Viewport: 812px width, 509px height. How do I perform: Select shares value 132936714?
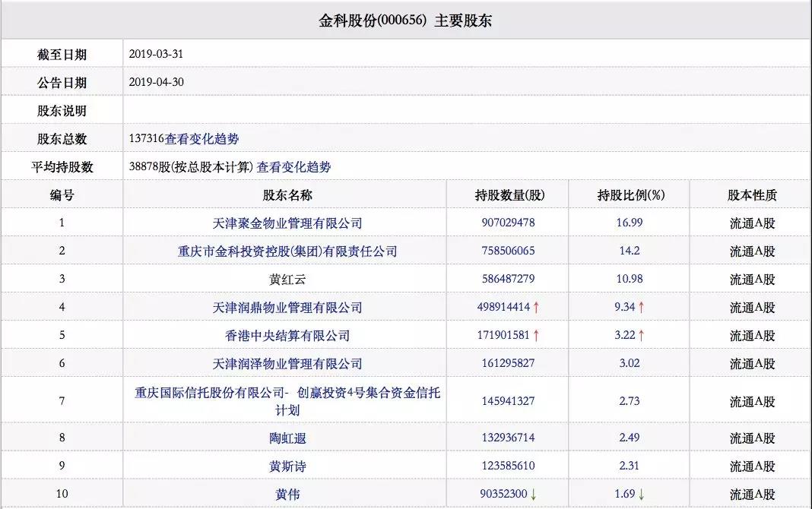click(508, 438)
